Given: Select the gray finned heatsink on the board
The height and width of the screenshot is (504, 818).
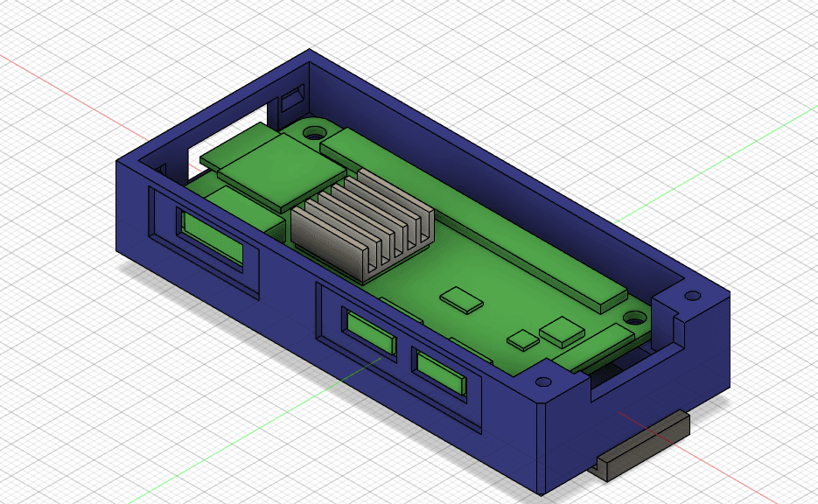Looking at the screenshot, I should click(362, 225).
